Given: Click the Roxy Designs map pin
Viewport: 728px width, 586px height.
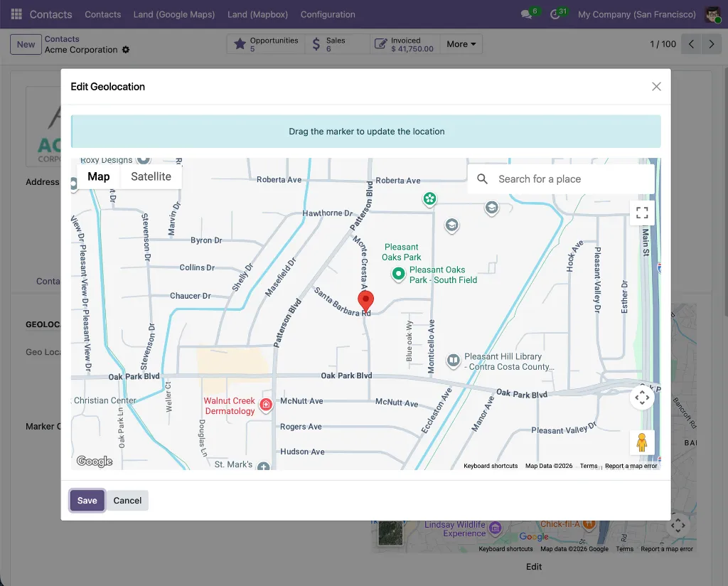Looking at the screenshot, I should (x=144, y=160).
